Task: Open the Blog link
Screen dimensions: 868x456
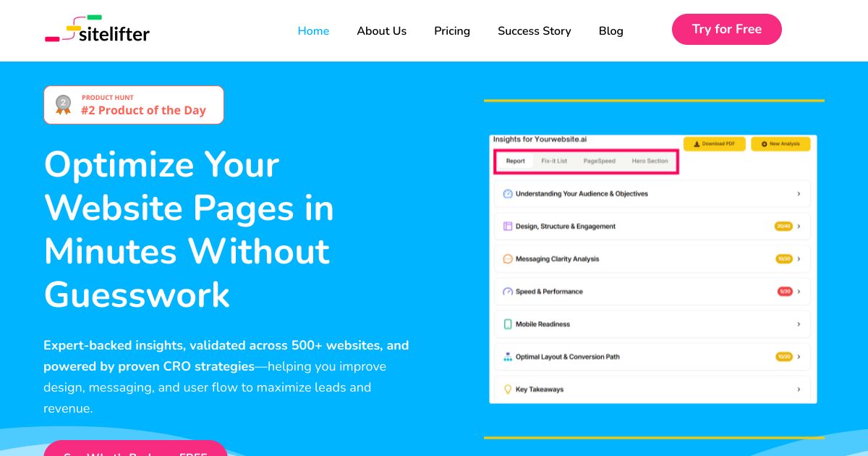Action: pyautogui.click(x=611, y=31)
